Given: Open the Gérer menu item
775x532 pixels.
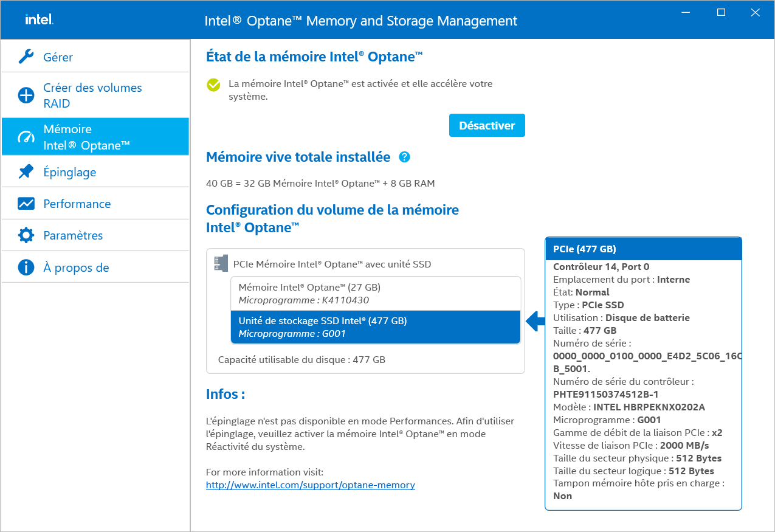Looking at the screenshot, I should point(58,57).
